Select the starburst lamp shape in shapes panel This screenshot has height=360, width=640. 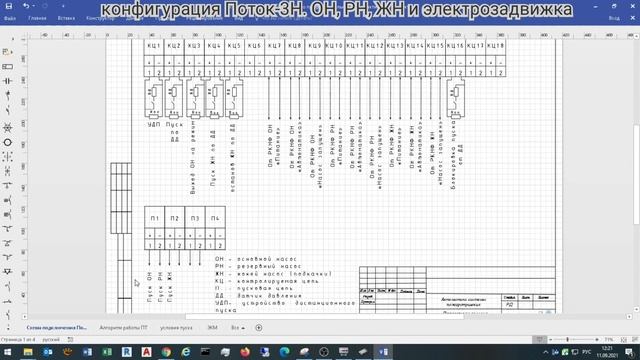pyautogui.click(x=7, y=128)
